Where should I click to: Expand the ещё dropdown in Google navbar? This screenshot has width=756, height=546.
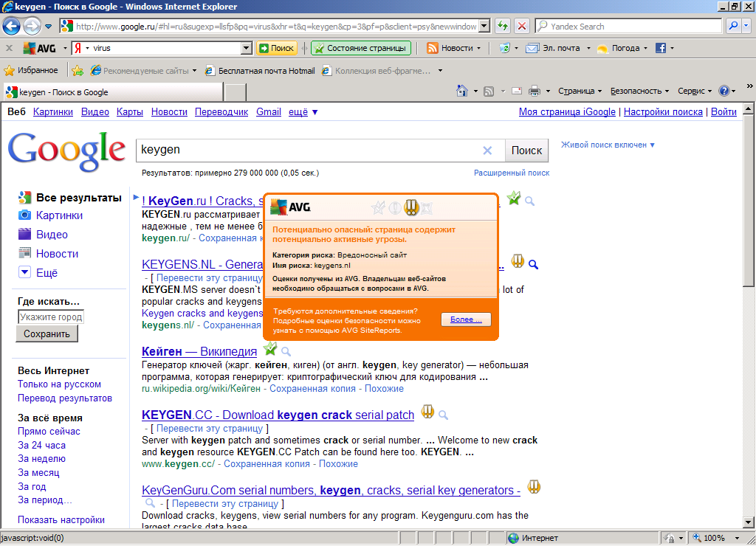click(x=303, y=112)
